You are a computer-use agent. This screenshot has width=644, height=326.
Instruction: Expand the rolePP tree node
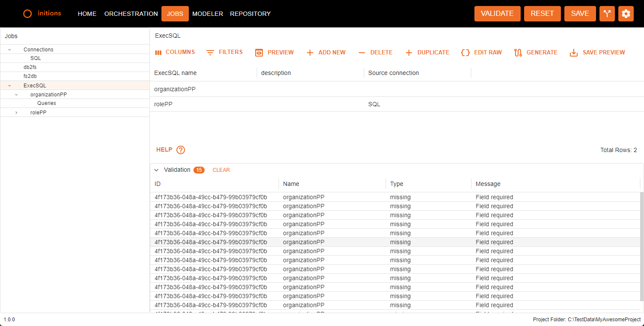(16, 113)
